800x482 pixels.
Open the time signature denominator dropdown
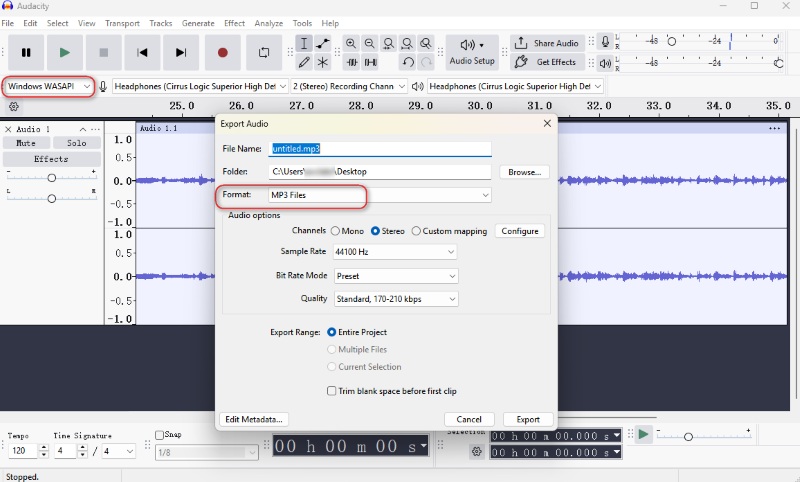[118, 451]
